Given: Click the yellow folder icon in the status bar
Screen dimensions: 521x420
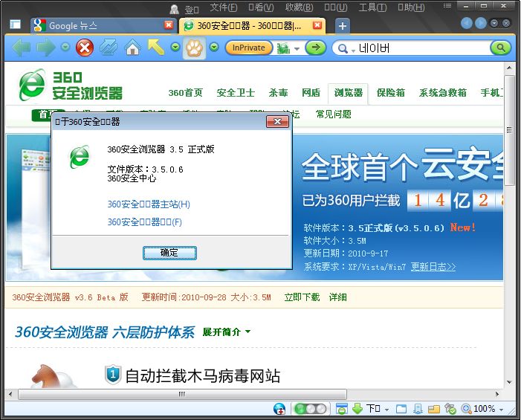Looking at the screenshot, I should pos(434,409).
